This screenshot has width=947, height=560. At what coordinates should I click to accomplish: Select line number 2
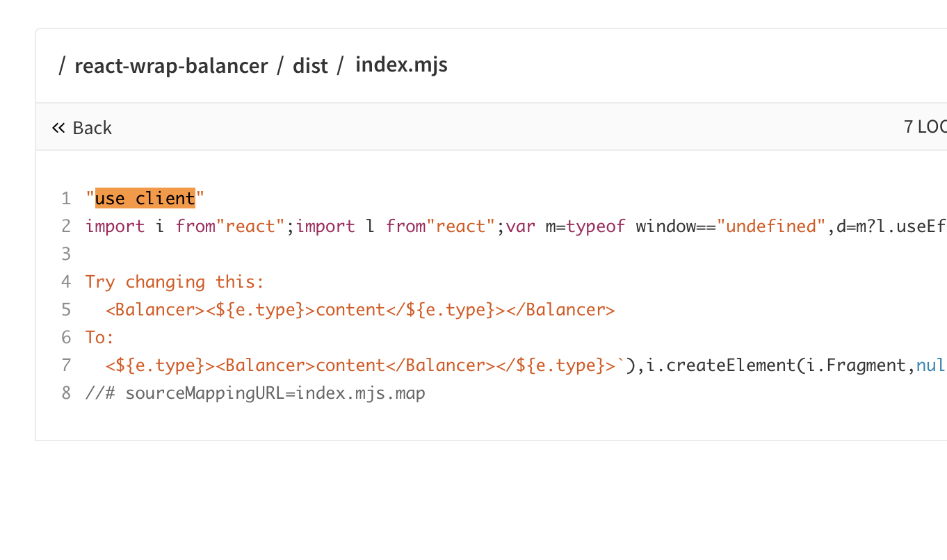(x=66, y=226)
